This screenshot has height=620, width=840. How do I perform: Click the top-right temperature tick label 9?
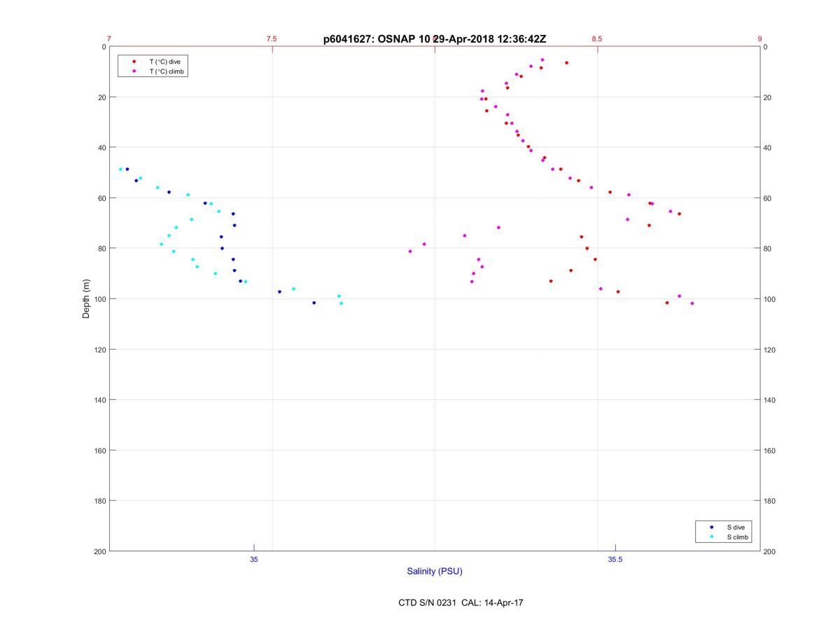pos(759,39)
